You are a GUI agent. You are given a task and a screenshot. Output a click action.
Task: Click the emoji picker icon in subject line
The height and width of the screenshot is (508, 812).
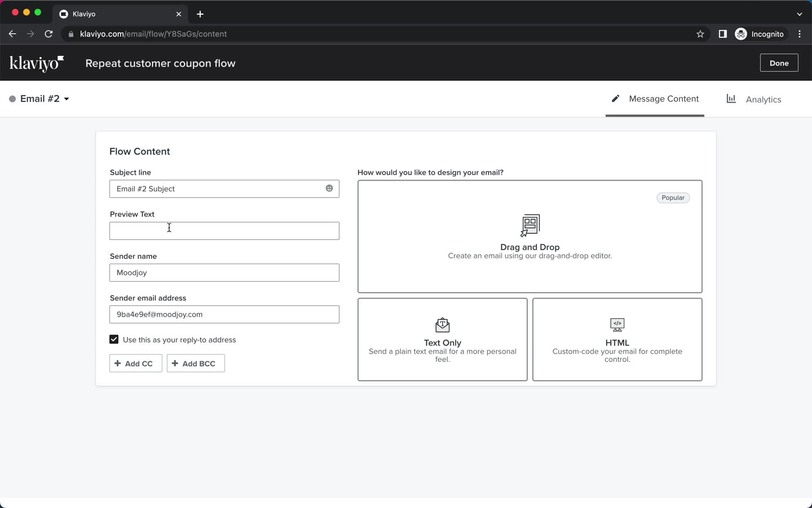[329, 188]
